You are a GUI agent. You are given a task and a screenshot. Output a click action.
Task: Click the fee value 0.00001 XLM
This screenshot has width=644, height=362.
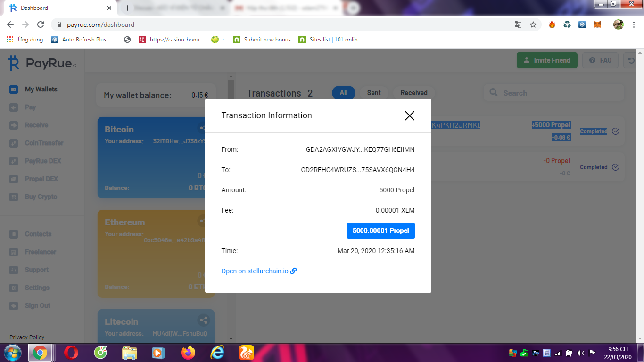[395, 211]
